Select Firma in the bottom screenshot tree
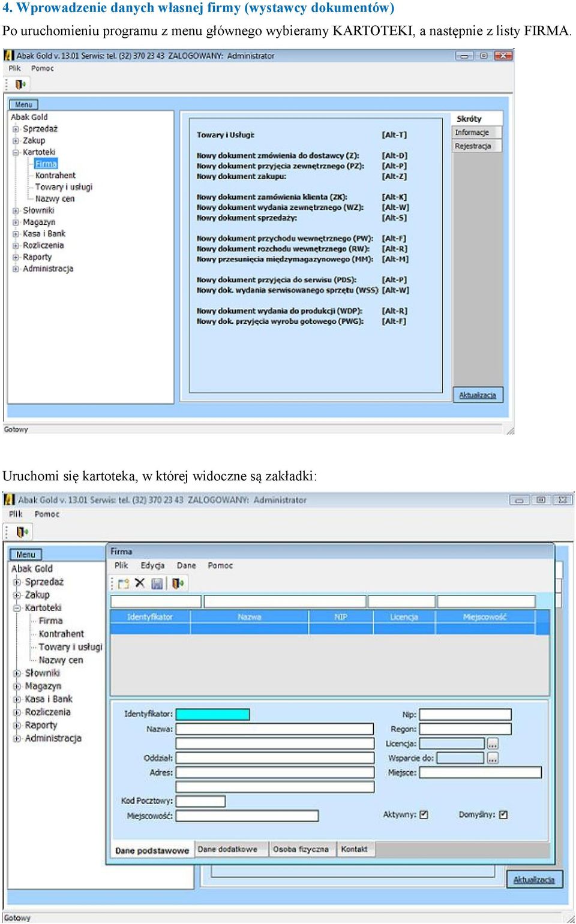 coord(50,621)
